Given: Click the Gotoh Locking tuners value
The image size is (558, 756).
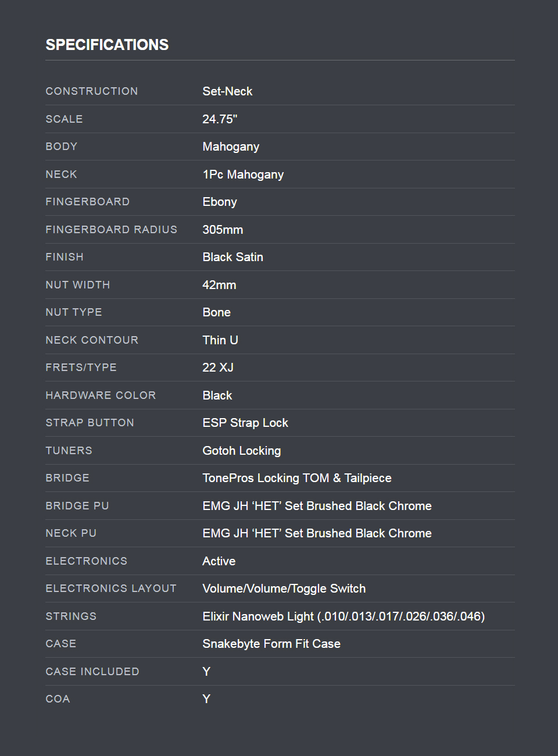Looking at the screenshot, I should pos(242,451).
